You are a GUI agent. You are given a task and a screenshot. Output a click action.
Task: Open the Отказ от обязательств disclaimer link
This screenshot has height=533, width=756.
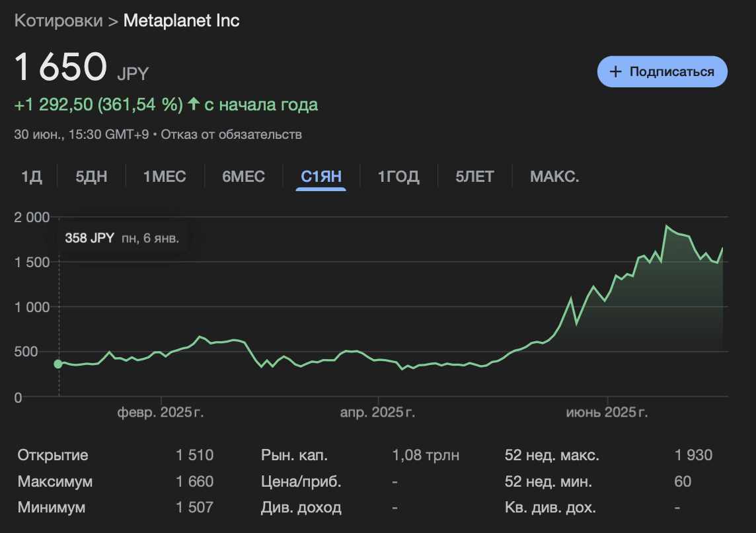point(231,134)
